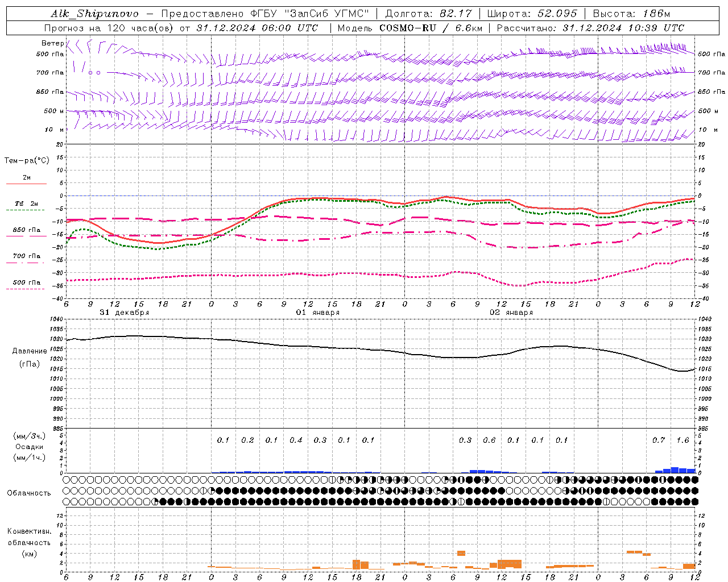Click the 31 декабря date label

[125, 313]
